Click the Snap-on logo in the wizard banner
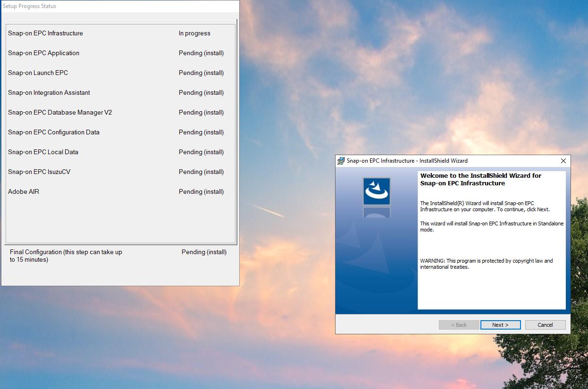 (377, 191)
